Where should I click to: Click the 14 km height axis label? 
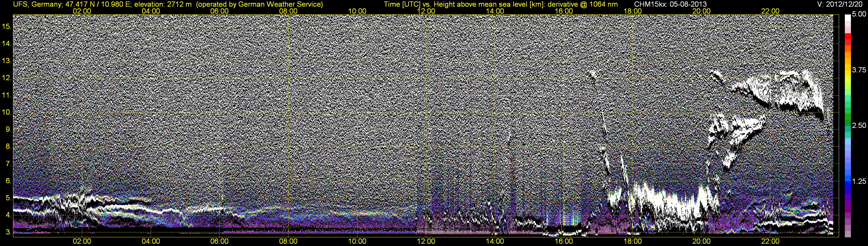pyautogui.click(x=7, y=43)
